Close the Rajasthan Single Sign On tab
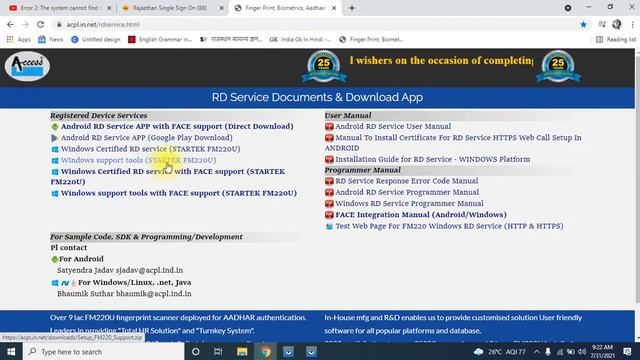 (222, 8)
